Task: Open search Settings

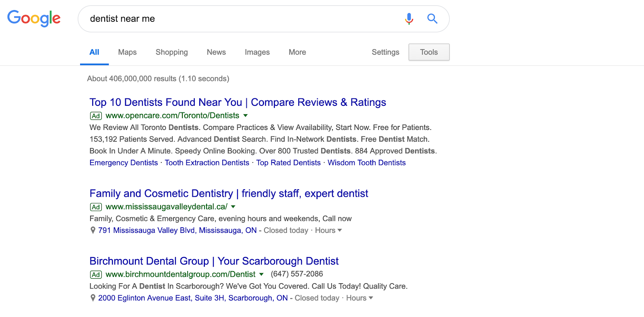Action: click(x=386, y=52)
